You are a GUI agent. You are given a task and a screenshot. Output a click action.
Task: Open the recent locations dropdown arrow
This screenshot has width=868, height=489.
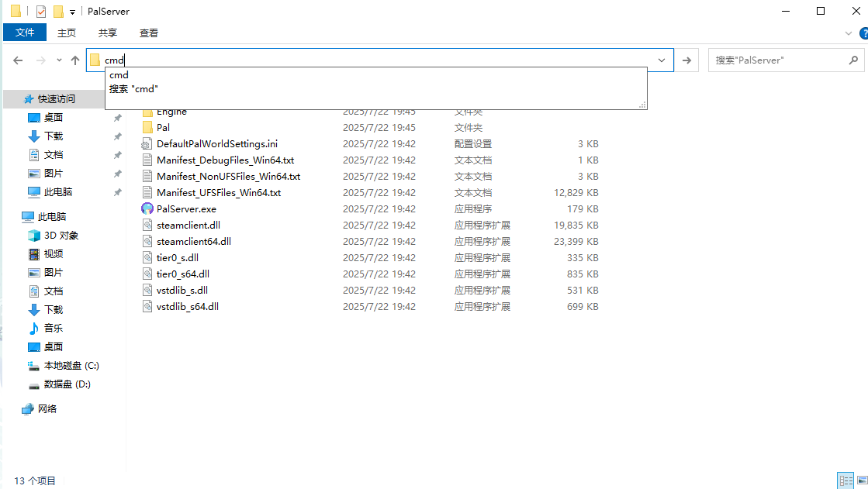[x=59, y=60]
